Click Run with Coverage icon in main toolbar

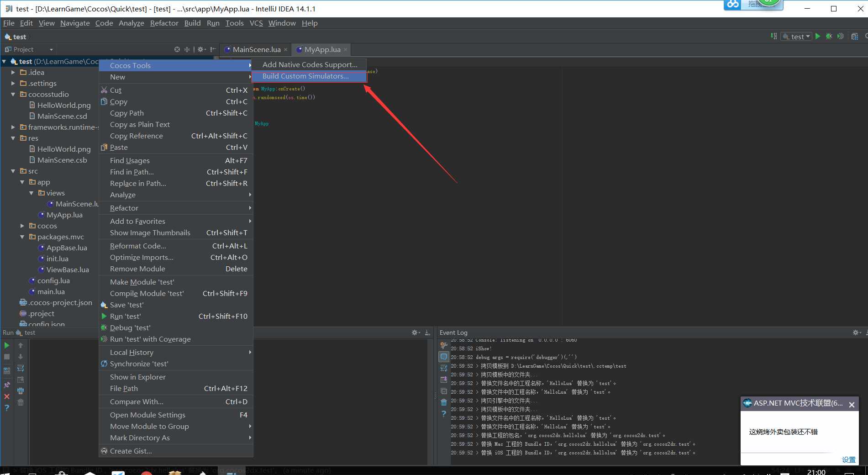pos(841,37)
